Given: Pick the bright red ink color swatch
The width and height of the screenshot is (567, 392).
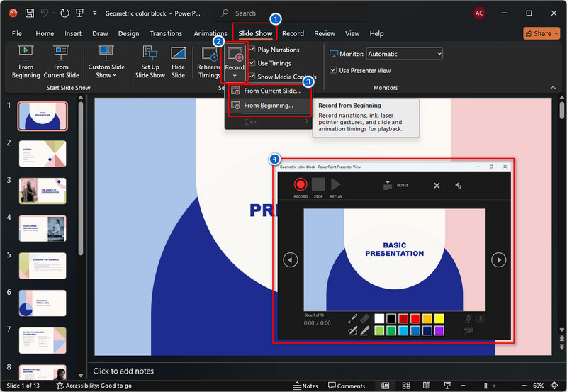Looking at the screenshot, I should click(x=415, y=318).
